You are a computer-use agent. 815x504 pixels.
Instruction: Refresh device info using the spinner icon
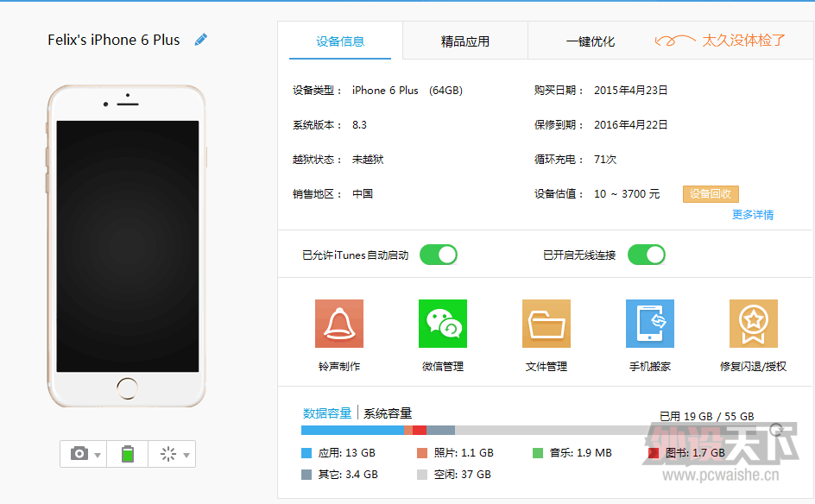[167, 453]
